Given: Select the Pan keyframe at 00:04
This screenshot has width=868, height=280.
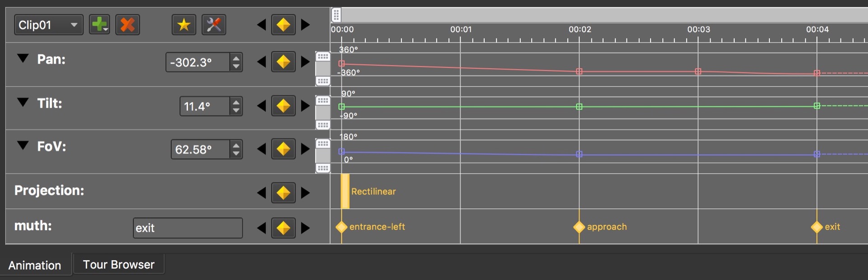Looking at the screenshot, I should pos(817,73).
